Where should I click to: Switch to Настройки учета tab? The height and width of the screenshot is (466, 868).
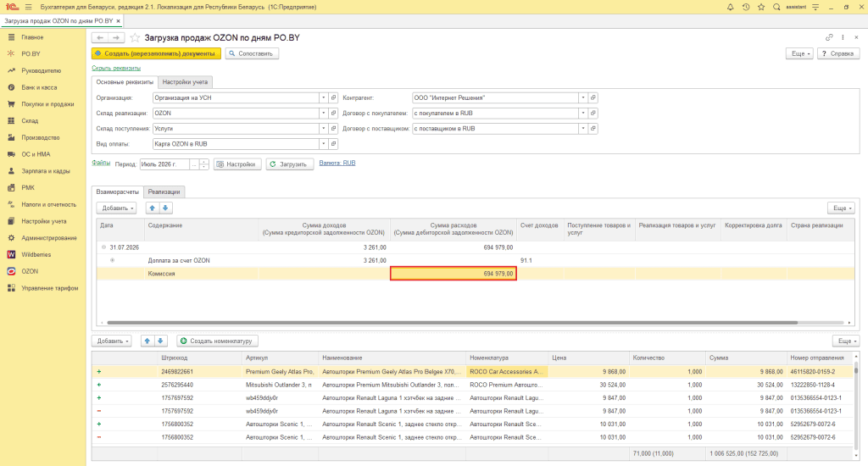tap(185, 82)
